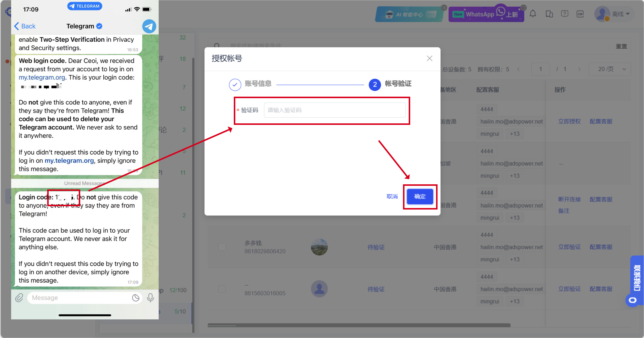This screenshot has height=338, width=644.
Task: Click the 确定 confirm button
Action: click(x=420, y=197)
